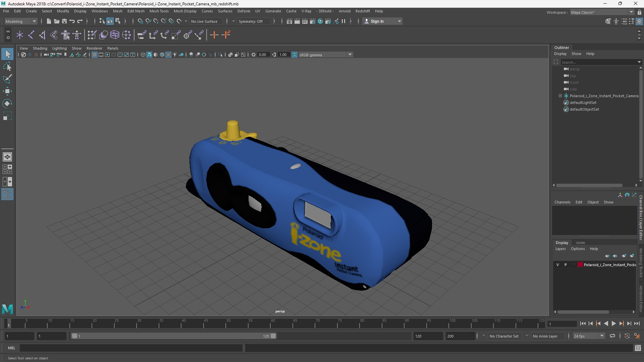This screenshot has height=362, width=644.
Task: Snap to grids icon
Action: coord(141,21)
